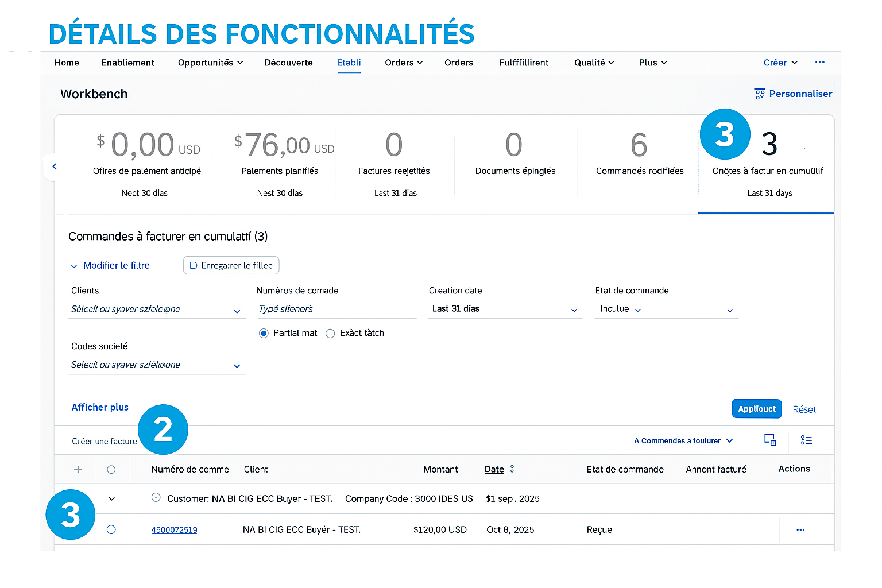Click the Personnaliser settings icon
Viewport: 882px width, 588px height.
(760, 94)
